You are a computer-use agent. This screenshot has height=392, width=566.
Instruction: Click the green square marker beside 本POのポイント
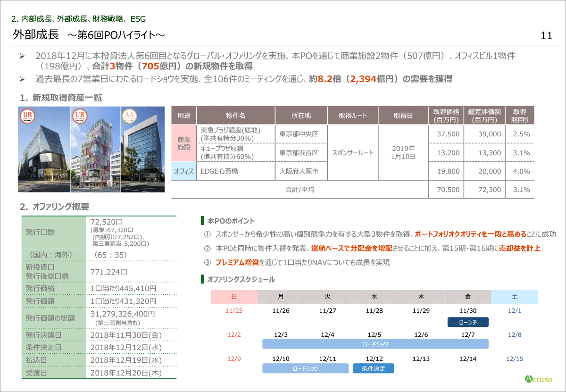[203, 221]
